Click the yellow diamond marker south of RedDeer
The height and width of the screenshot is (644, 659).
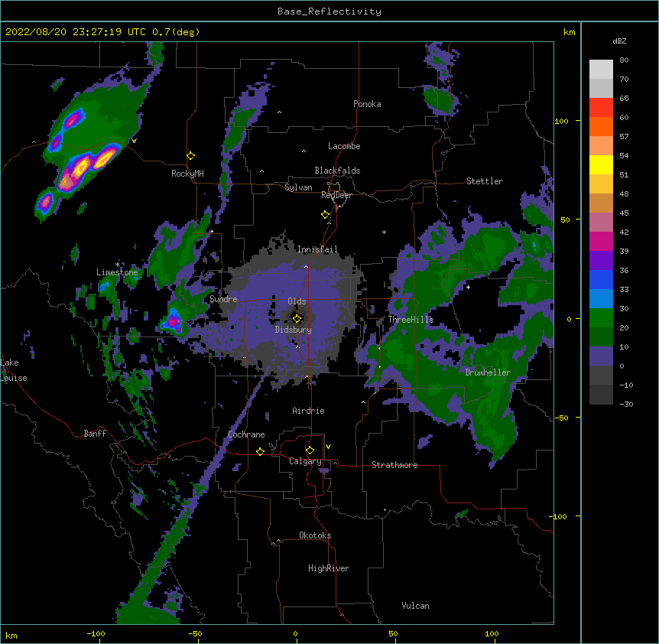coord(326,215)
